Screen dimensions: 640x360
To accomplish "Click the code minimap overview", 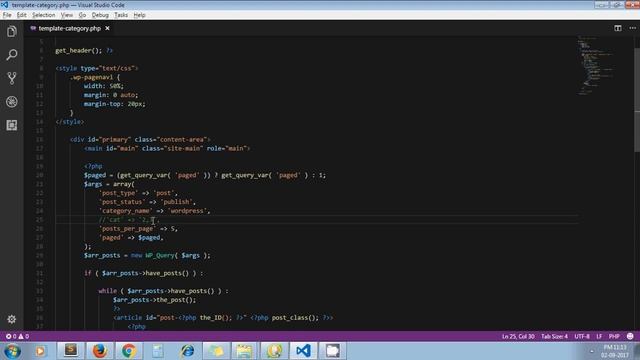I will pyautogui.click(x=595, y=65).
